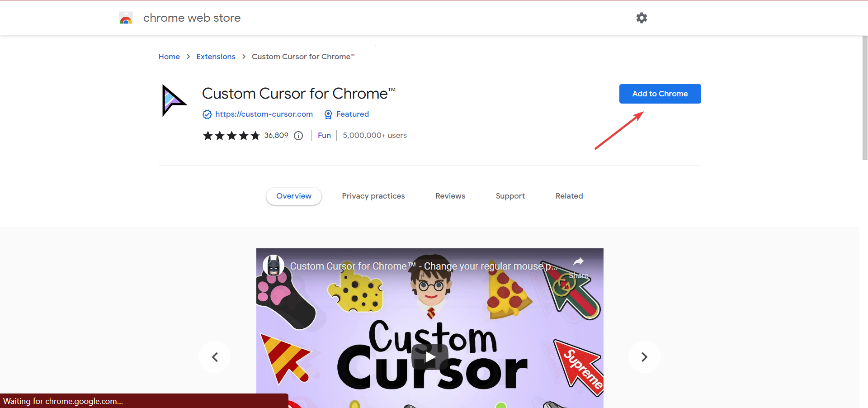Switch to the Reviews tab

(450, 196)
